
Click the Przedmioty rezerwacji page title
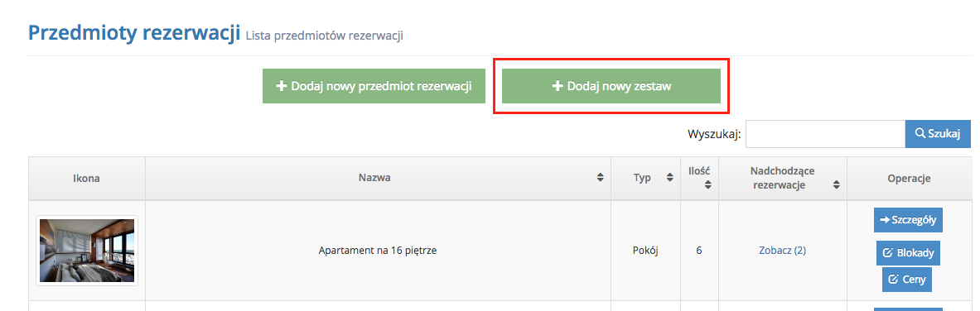coord(134,32)
